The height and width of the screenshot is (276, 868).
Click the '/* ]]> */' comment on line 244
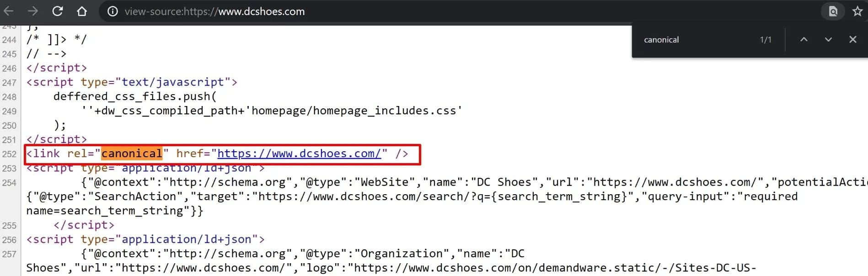pos(56,39)
